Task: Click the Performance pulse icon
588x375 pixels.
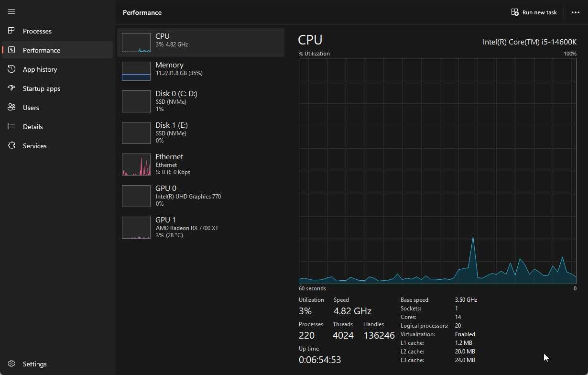Action: coord(11,50)
